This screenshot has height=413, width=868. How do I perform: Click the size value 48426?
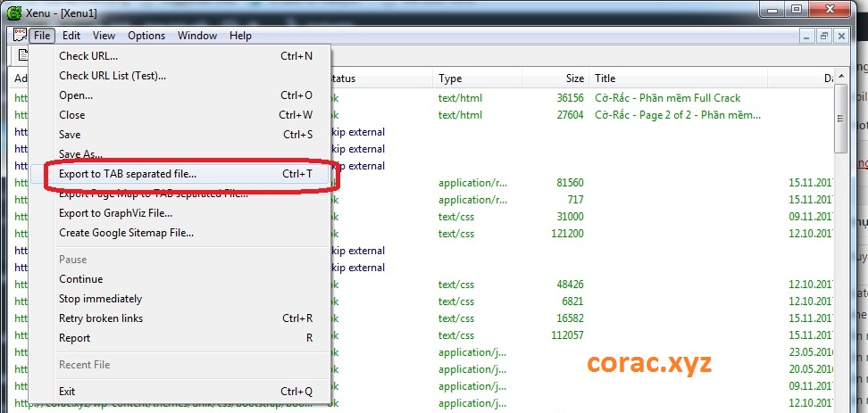tap(570, 285)
